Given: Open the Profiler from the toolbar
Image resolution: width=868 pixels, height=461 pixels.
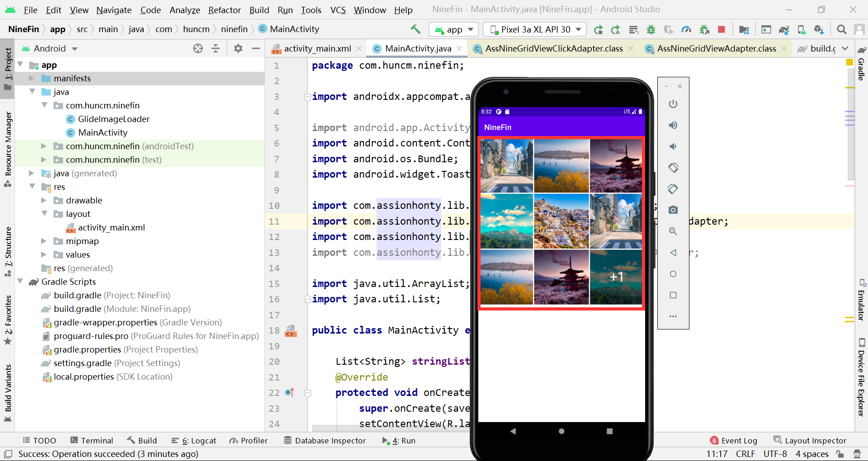Looking at the screenshot, I should tap(686, 29).
